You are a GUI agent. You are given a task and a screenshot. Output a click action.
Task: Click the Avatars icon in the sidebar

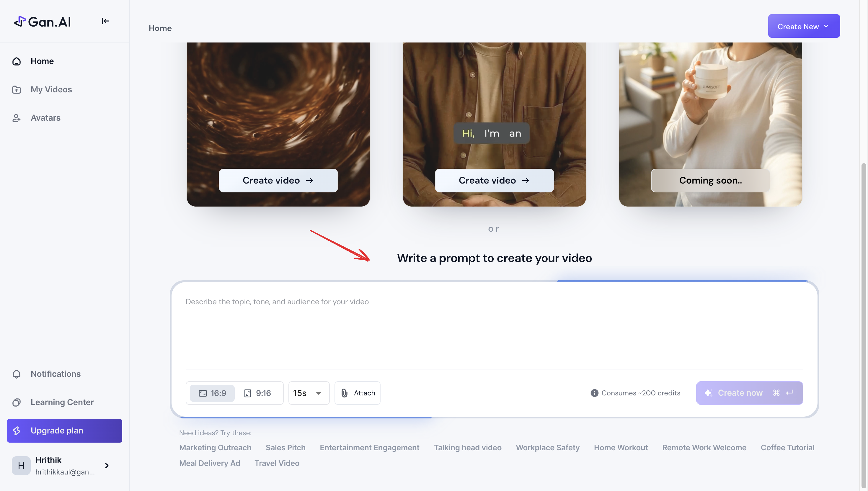tap(16, 118)
